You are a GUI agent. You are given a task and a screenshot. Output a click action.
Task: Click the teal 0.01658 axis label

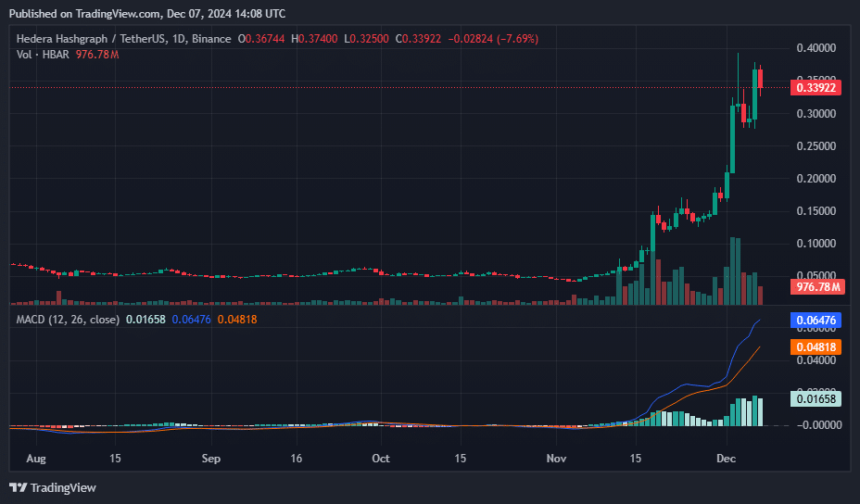tap(816, 398)
